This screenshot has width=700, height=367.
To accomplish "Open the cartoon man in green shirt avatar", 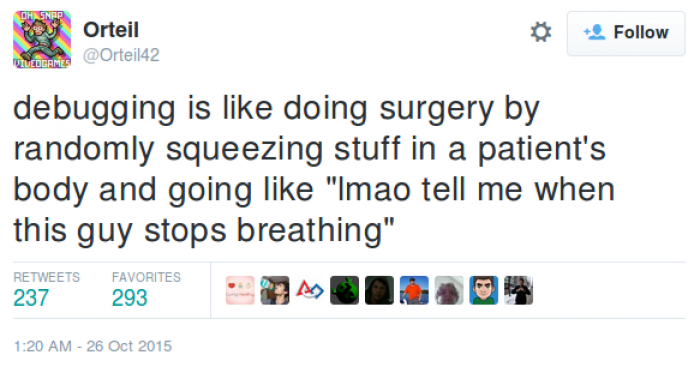I will 483,290.
